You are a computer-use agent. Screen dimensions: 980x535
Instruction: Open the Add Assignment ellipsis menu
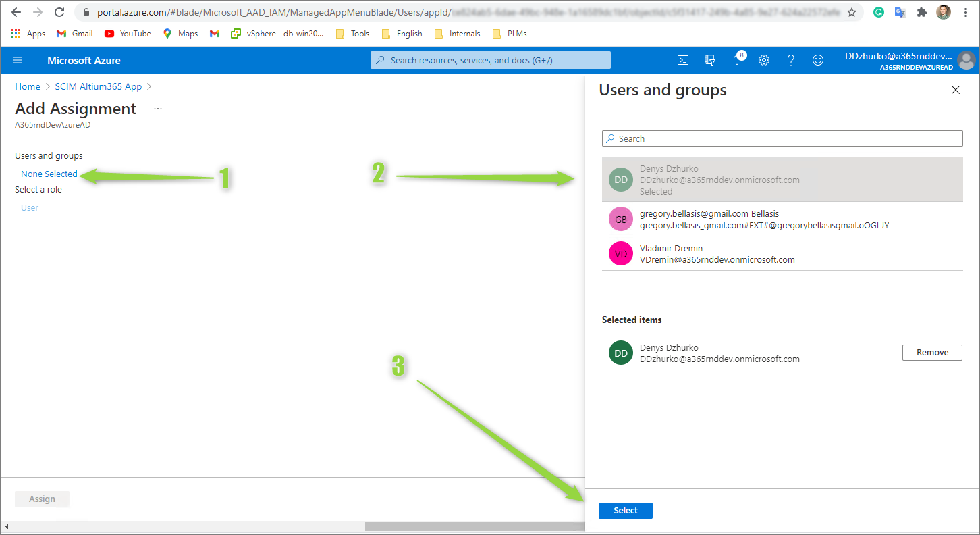(158, 109)
